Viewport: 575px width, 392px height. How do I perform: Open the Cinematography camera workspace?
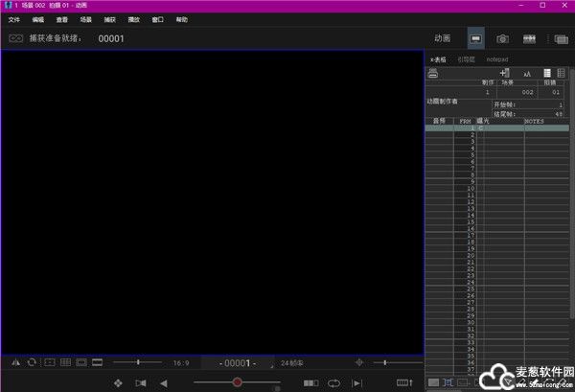tap(502, 38)
